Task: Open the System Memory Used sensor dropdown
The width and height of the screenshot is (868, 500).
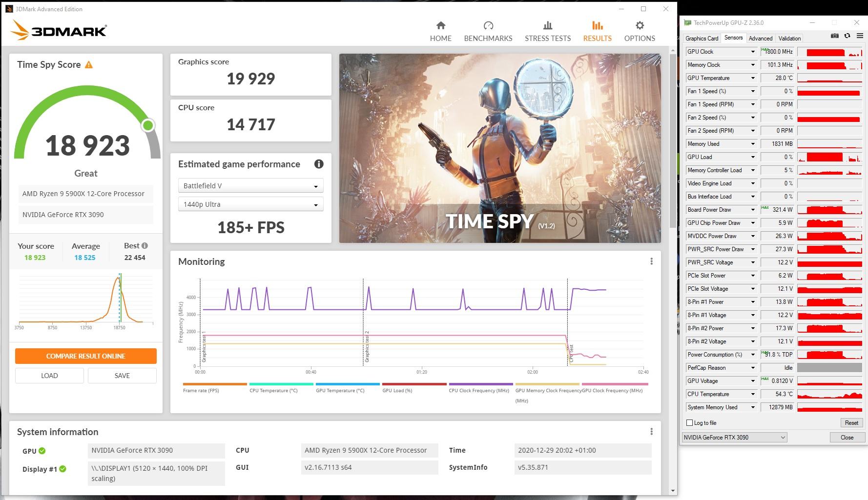Action: [x=752, y=407]
